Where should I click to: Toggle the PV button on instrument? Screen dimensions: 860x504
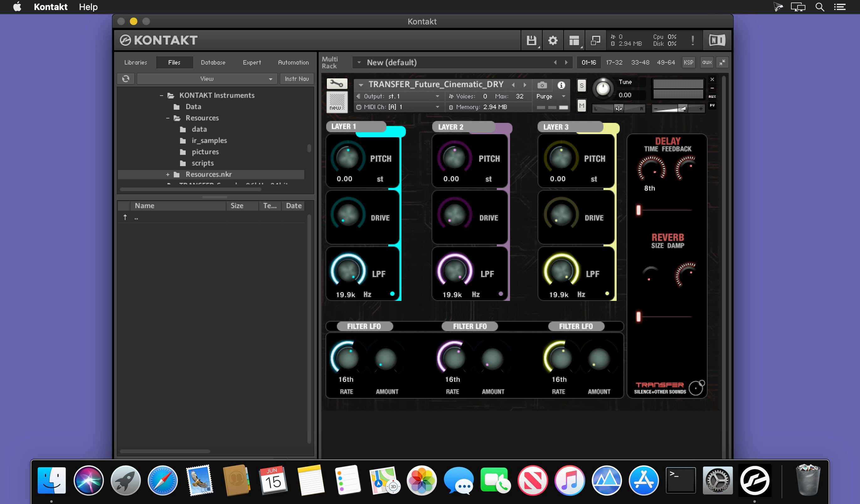tap(712, 106)
